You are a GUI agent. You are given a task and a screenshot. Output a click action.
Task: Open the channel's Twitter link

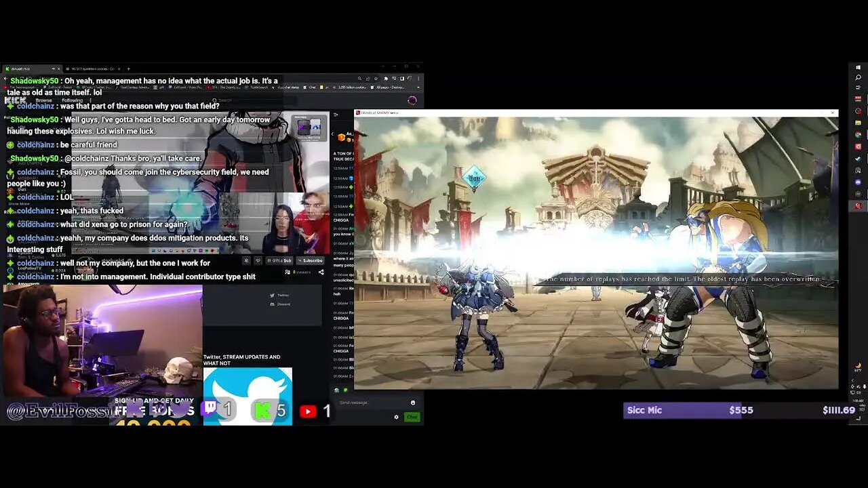tap(279, 295)
